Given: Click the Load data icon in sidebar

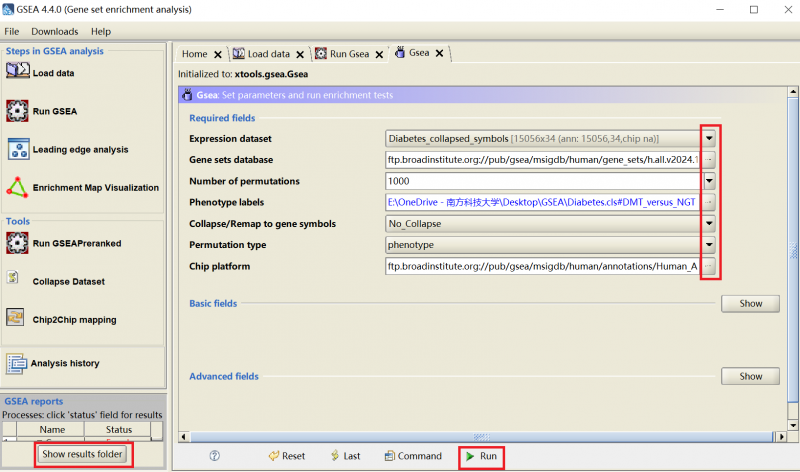Looking at the screenshot, I should pyautogui.click(x=18, y=72).
